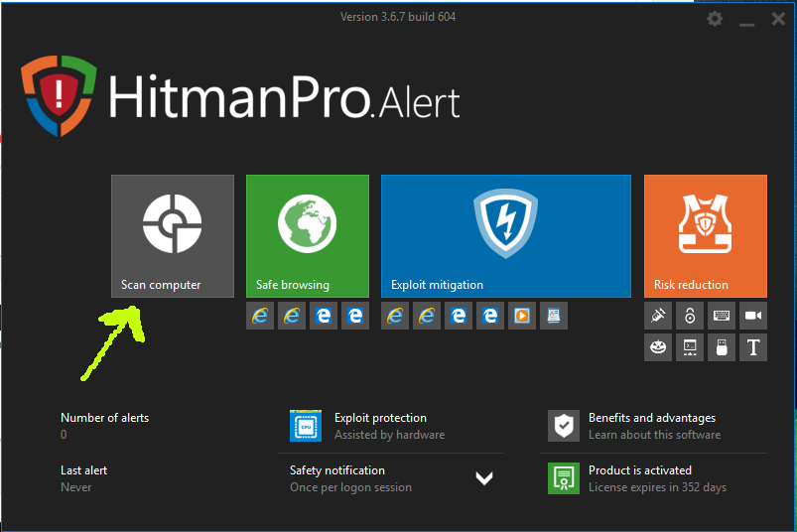This screenshot has width=797, height=532.
Task: Open the Exploit mitigation tile
Action: (506, 236)
